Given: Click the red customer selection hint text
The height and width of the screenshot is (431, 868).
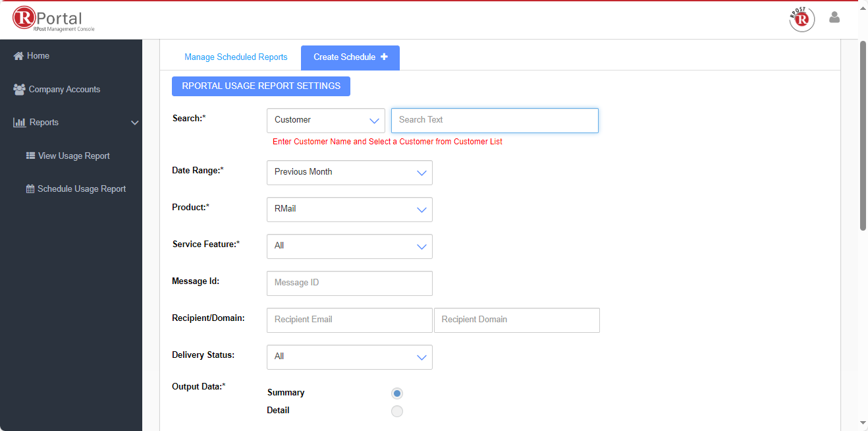Looking at the screenshot, I should pyautogui.click(x=387, y=142).
